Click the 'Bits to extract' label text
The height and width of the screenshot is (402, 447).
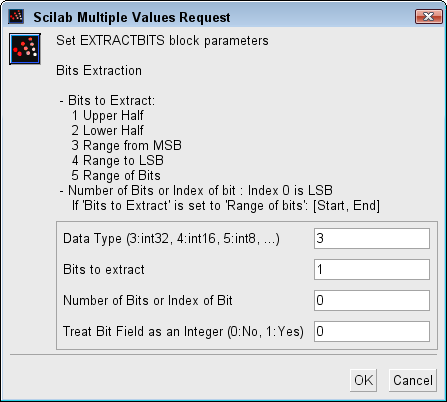[x=104, y=269]
